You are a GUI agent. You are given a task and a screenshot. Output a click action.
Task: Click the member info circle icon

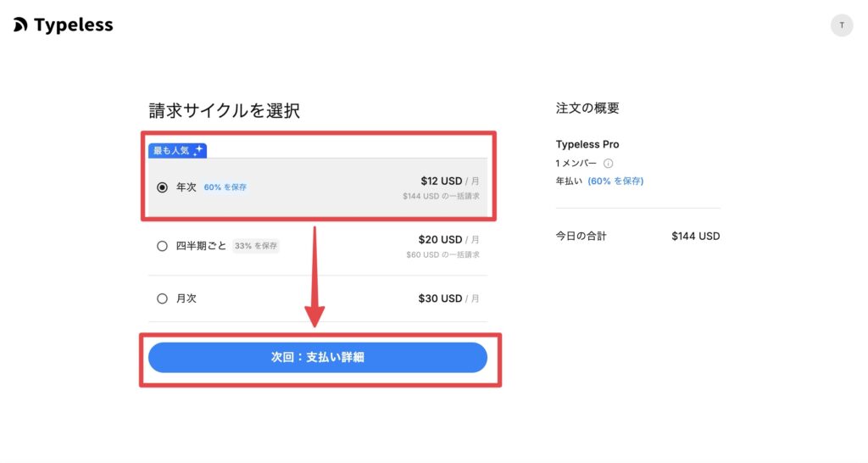coord(608,164)
